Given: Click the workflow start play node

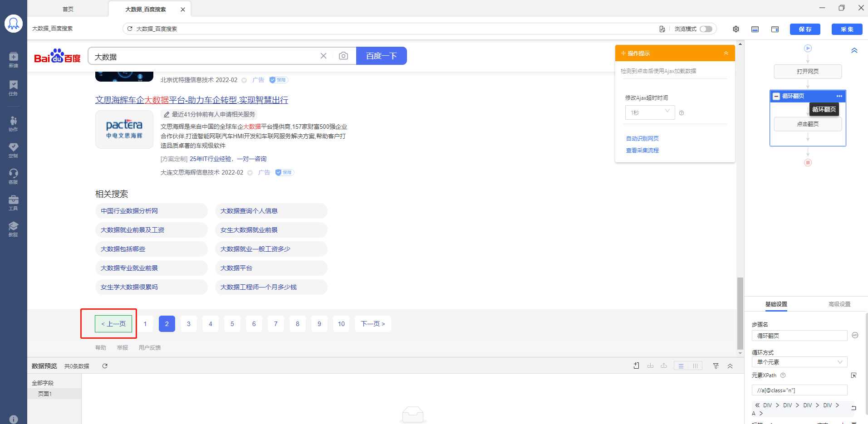Looking at the screenshot, I should click(808, 48).
